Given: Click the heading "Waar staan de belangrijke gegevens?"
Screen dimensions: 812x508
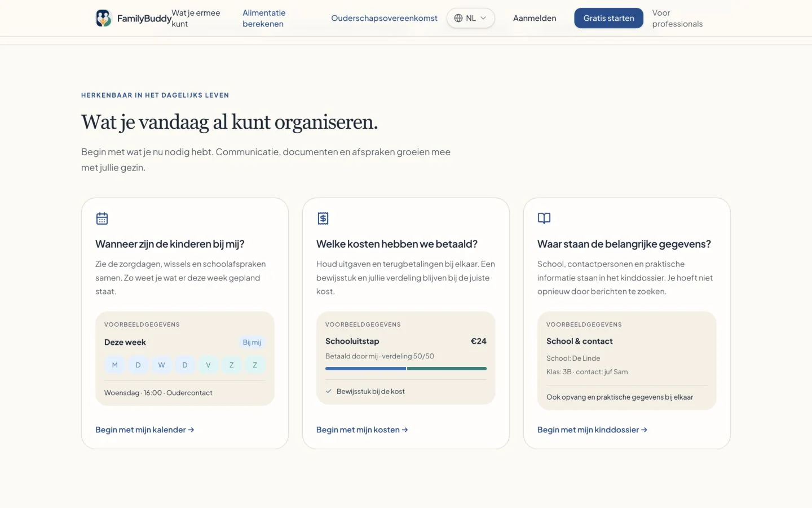Looking at the screenshot, I should [624, 244].
